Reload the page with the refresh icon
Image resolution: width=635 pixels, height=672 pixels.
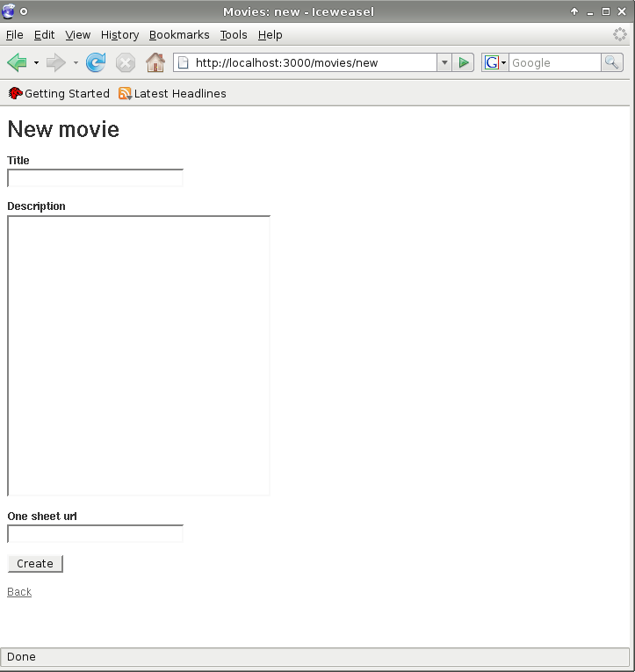click(x=96, y=63)
